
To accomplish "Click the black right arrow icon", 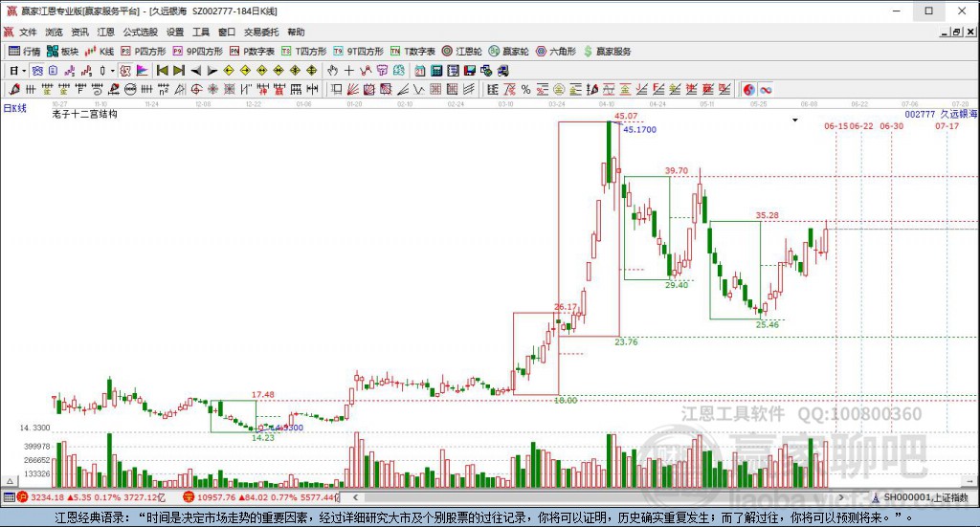I will (x=212, y=71).
